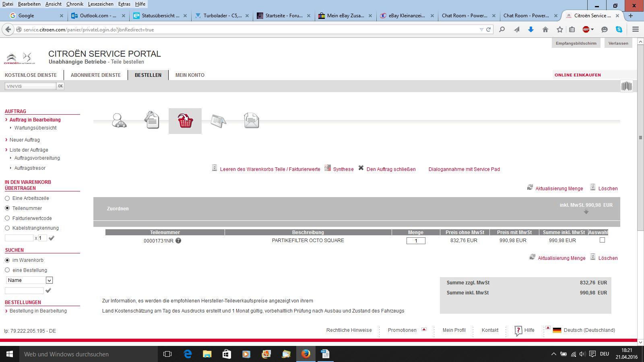Expand the Promotionen footer arrow

click(424, 329)
